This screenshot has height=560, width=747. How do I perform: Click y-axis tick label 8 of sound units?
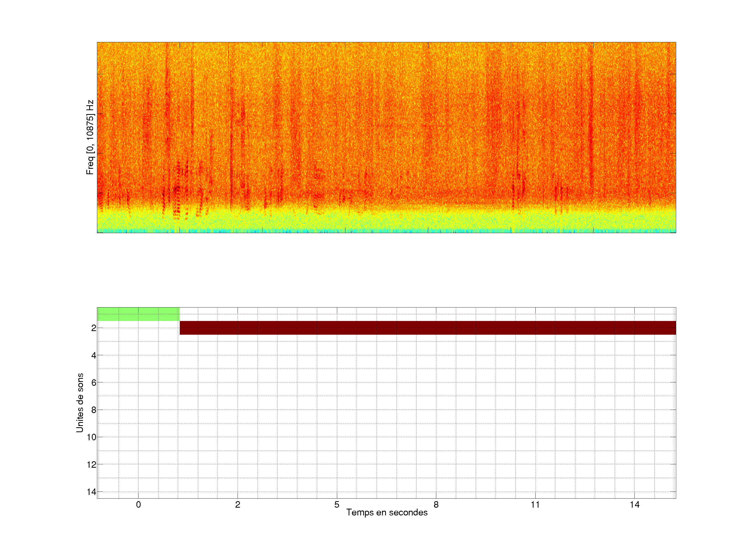94,410
